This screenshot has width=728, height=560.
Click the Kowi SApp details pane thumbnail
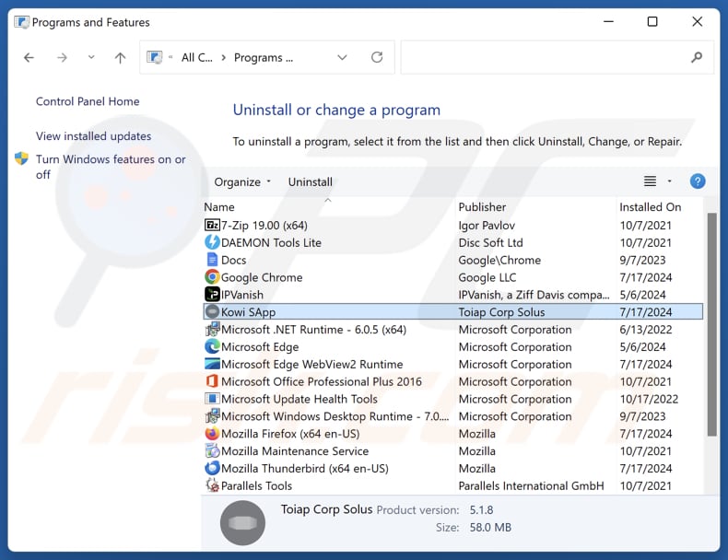(243, 523)
